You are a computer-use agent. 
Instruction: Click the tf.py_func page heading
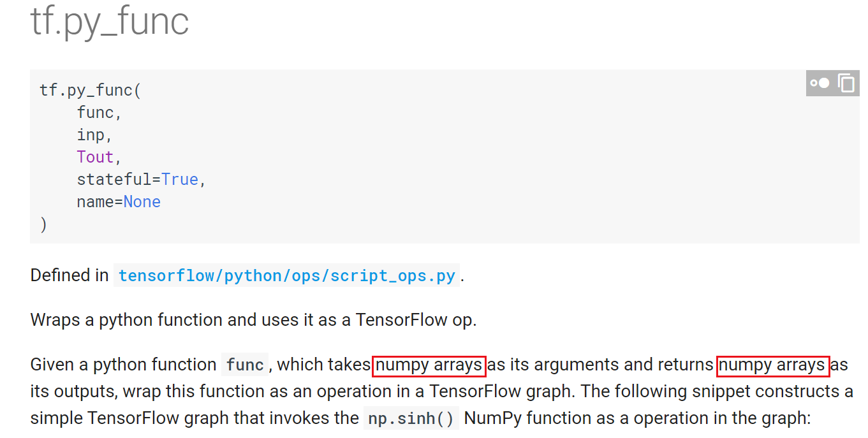click(x=110, y=21)
